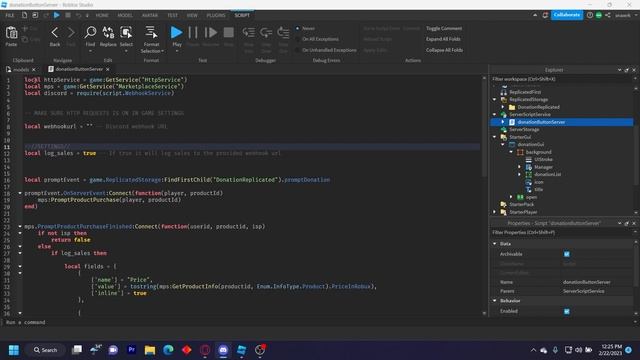
Task: Click the share icon near username
Action: (x=608, y=15)
